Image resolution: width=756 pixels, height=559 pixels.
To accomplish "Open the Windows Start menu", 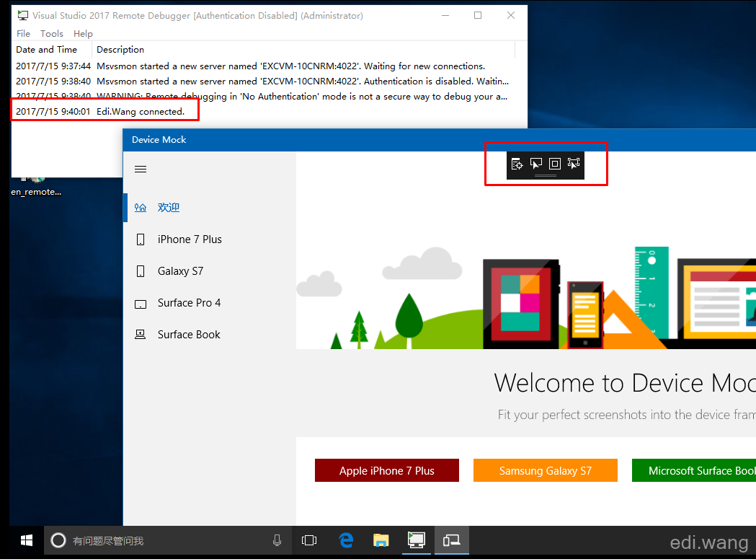I will 27,541.
